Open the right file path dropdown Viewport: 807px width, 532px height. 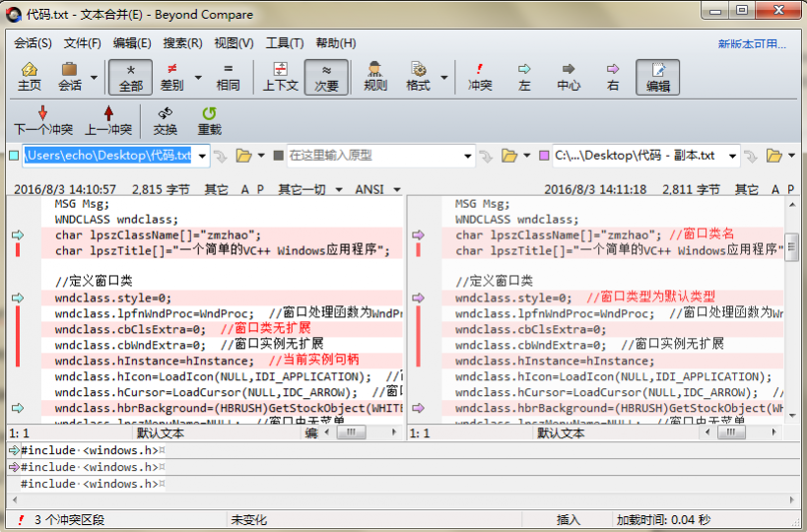(x=732, y=156)
